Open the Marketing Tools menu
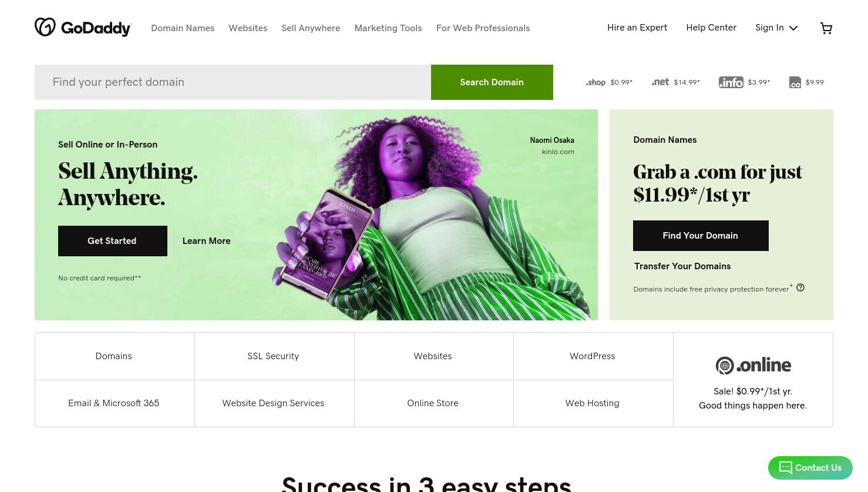 [388, 28]
